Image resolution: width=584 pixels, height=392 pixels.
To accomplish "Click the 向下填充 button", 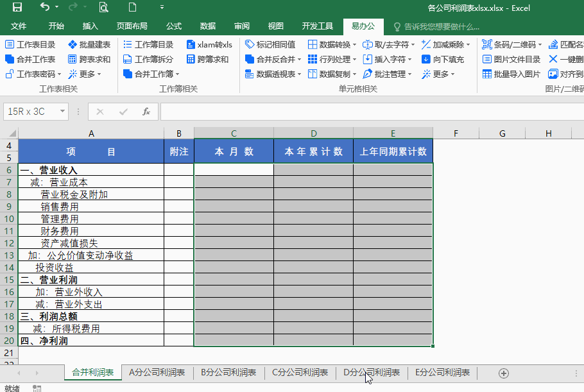I will click(443, 59).
